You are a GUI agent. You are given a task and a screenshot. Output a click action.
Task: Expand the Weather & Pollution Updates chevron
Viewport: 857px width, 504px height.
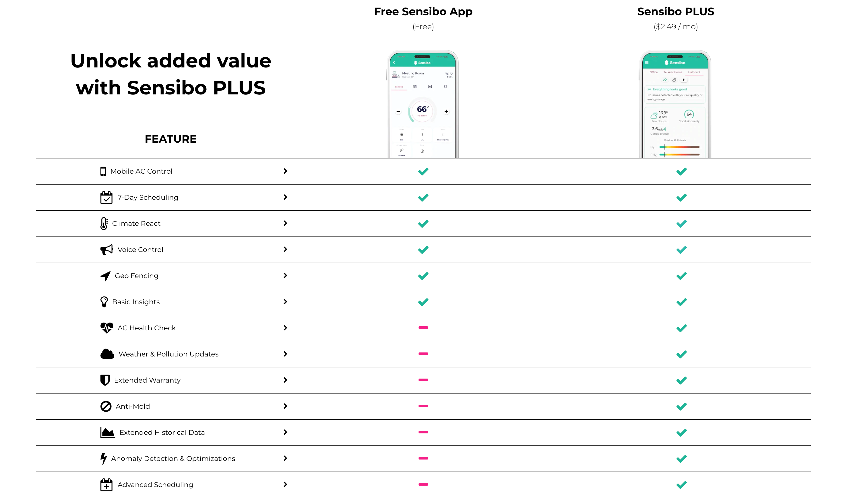pyautogui.click(x=285, y=354)
